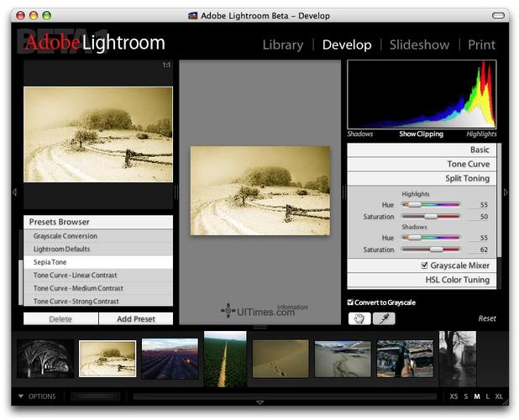Adjust the Highlights Saturation slider
519x420 pixels.
(x=431, y=217)
